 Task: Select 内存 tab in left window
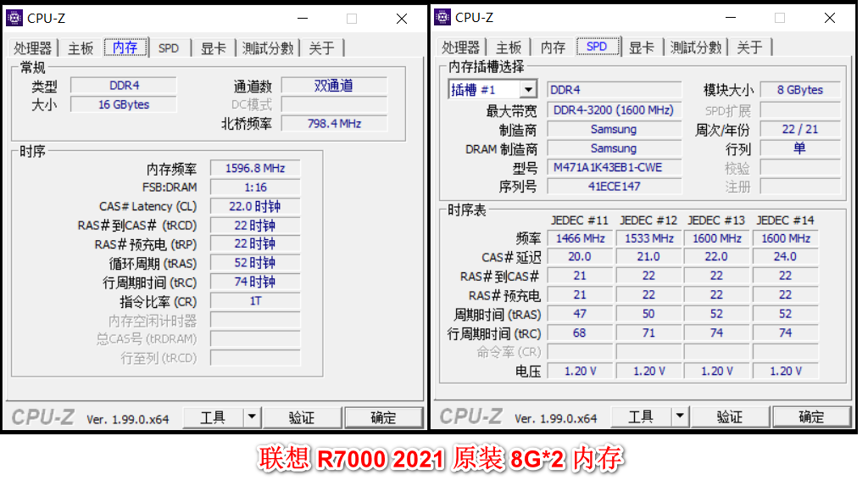[125, 48]
